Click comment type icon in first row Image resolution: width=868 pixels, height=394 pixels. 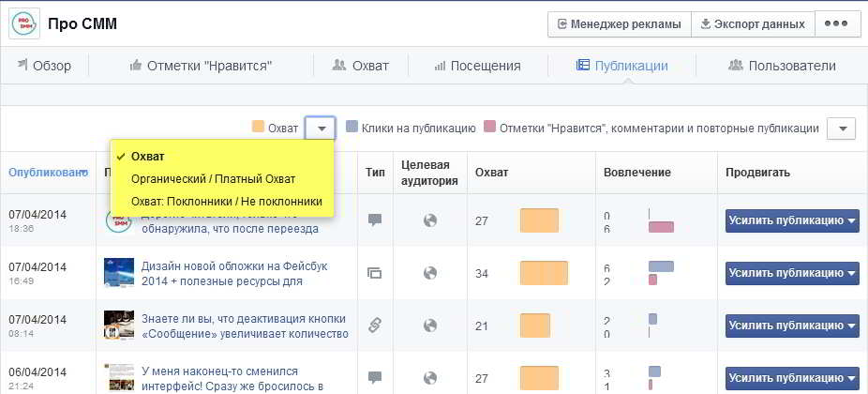(375, 220)
